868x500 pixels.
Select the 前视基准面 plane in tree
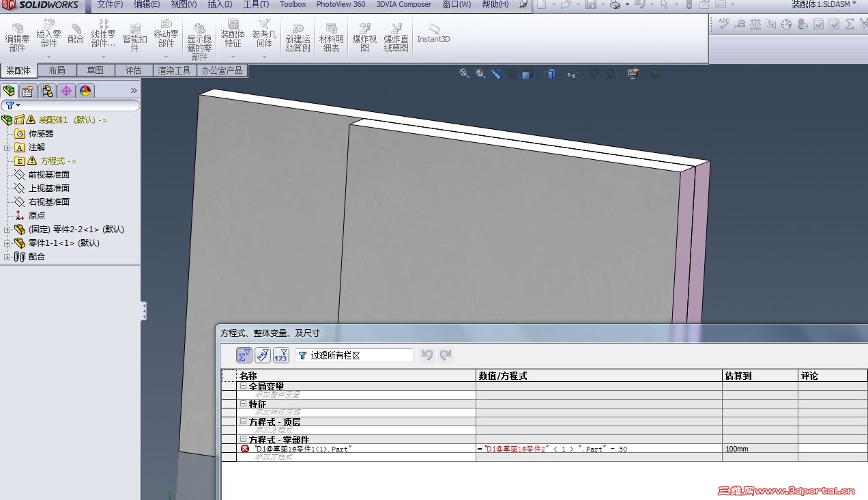coord(48,175)
